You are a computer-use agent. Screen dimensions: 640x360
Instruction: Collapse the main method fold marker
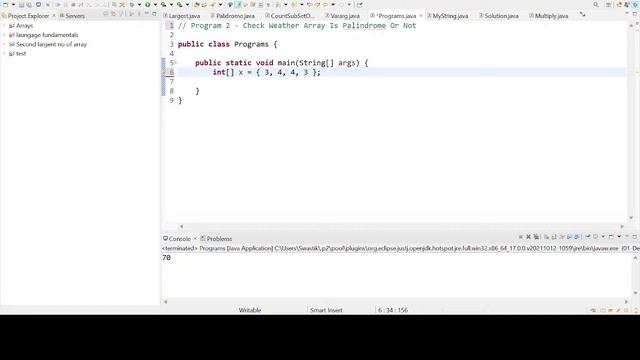(x=176, y=63)
